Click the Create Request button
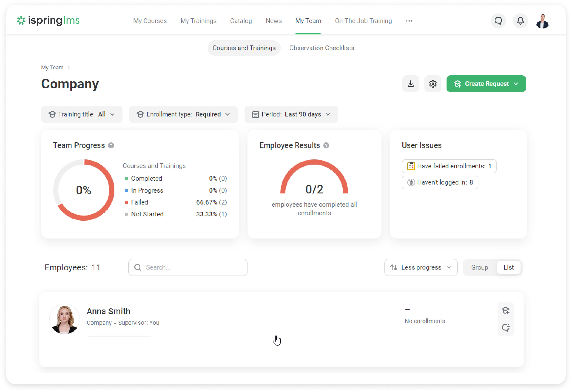This screenshot has width=572, height=392. click(x=486, y=84)
